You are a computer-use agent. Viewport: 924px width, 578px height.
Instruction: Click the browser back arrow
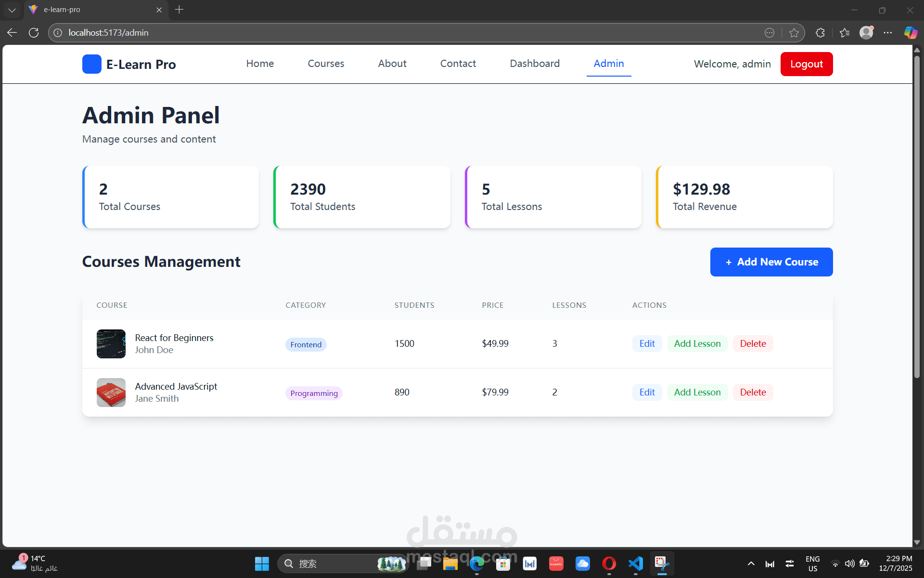12,33
